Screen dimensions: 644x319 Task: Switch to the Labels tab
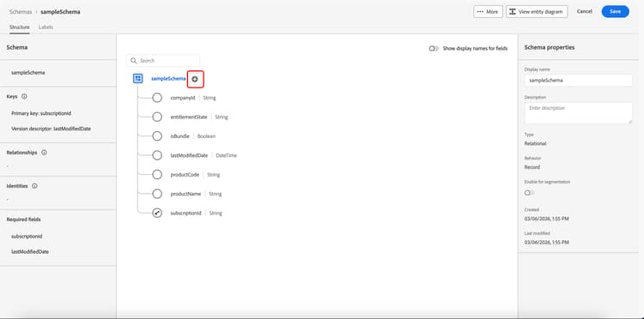(46, 27)
